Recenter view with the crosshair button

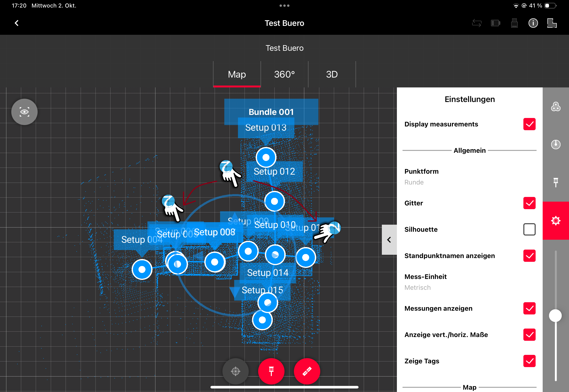point(235,371)
